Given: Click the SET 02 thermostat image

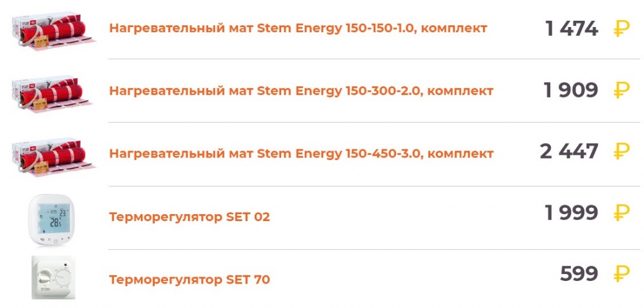Looking at the screenshot, I should pyautogui.click(x=53, y=219).
